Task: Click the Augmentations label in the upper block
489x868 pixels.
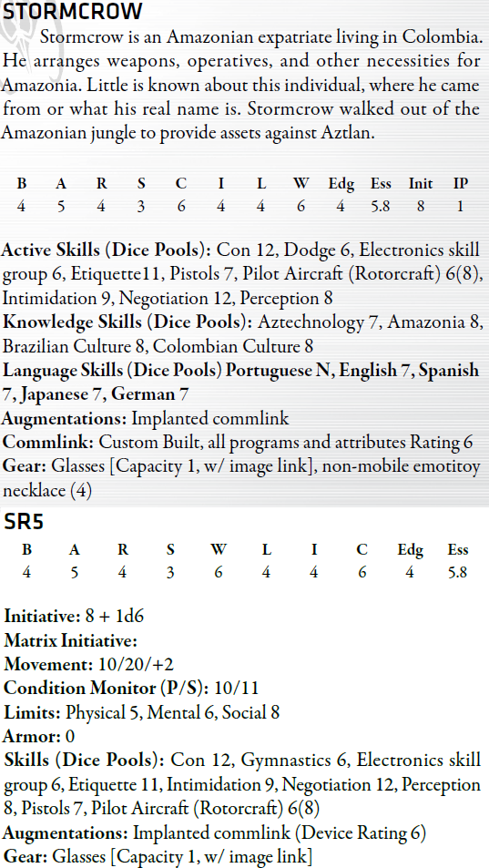Action: click(64, 418)
